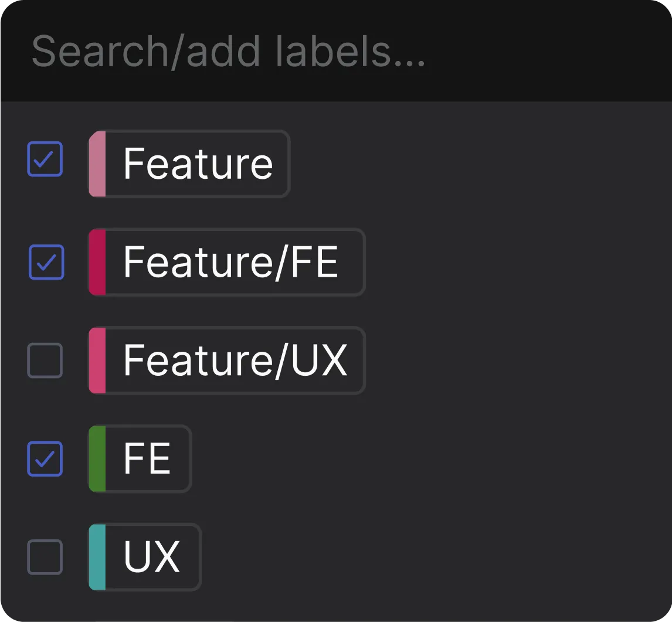Pick the FE label chip
Viewport: 672px width, 622px height.
pos(147,458)
